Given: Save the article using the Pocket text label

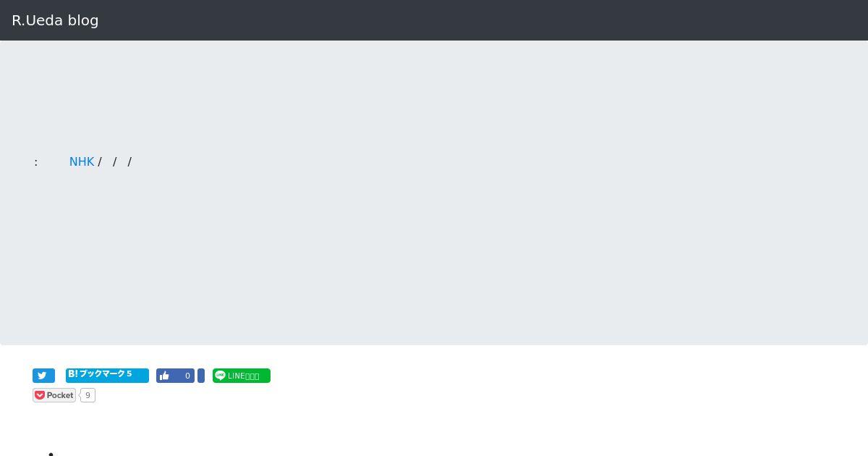Looking at the screenshot, I should [x=60, y=395].
